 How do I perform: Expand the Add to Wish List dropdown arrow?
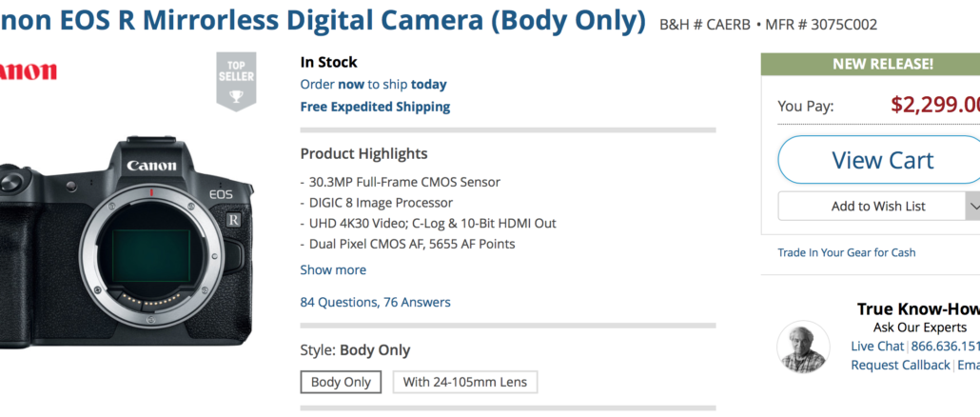coord(973,207)
